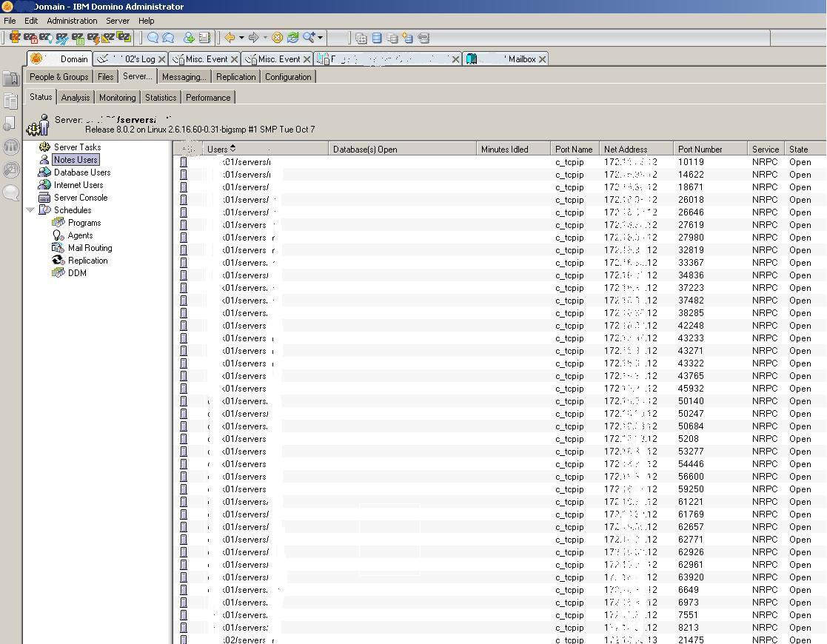Open the Configuration tab
827x644 pixels.
288,76
